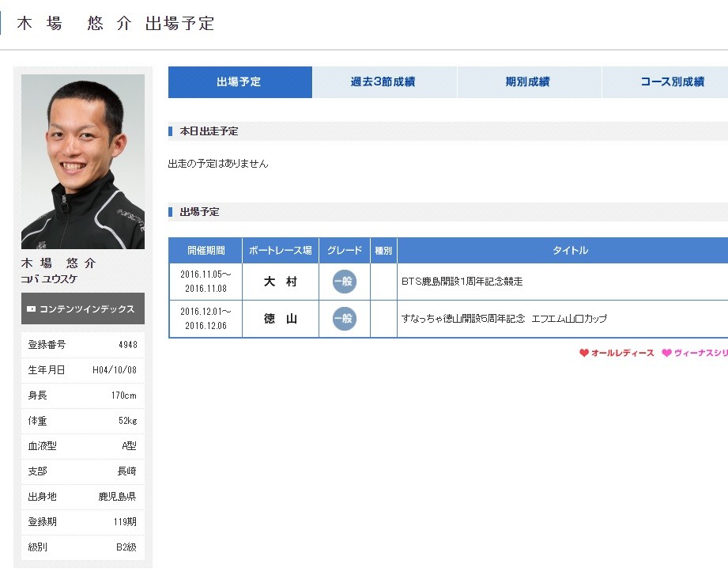Image resolution: width=728 pixels, height=579 pixels.
Task: Click the 一般 grade badge for 大村
Action: (x=344, y=281)
